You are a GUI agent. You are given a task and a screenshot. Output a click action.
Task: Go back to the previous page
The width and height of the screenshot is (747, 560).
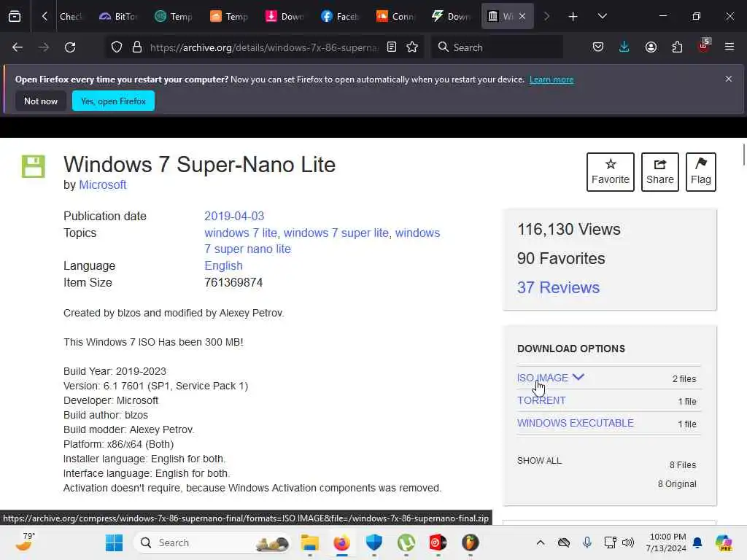(18, 47)
